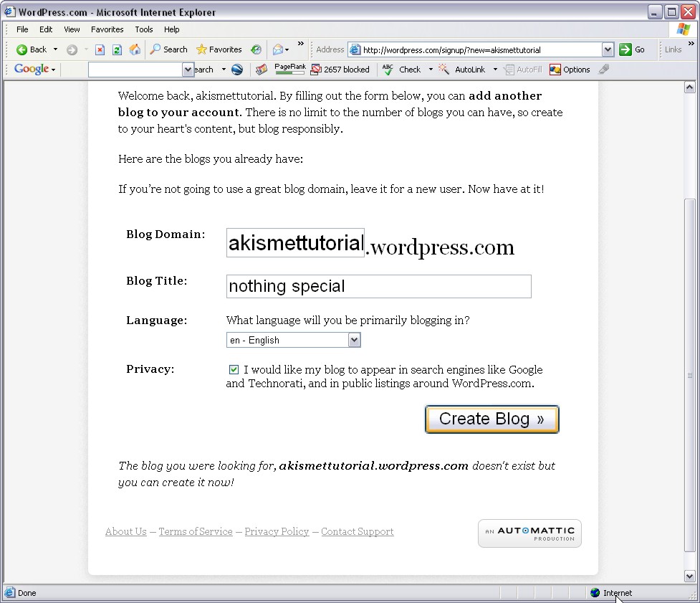The image size is (700, 603).
Task: Open the language dropdown en - English
Action: (293, 340)
